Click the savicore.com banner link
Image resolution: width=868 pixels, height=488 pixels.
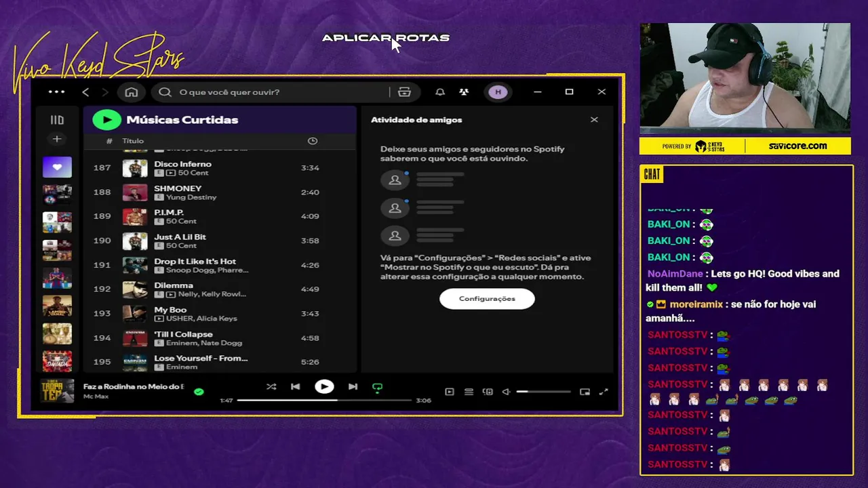[797, 146]
